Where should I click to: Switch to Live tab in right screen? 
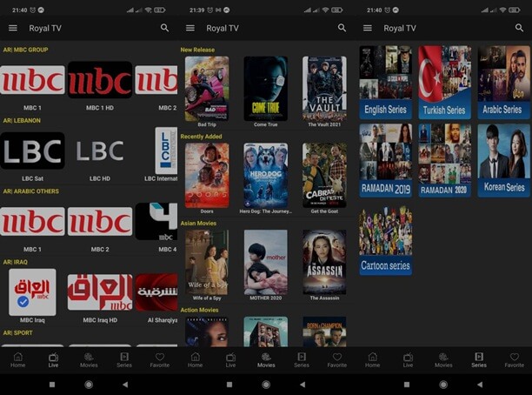409,360
